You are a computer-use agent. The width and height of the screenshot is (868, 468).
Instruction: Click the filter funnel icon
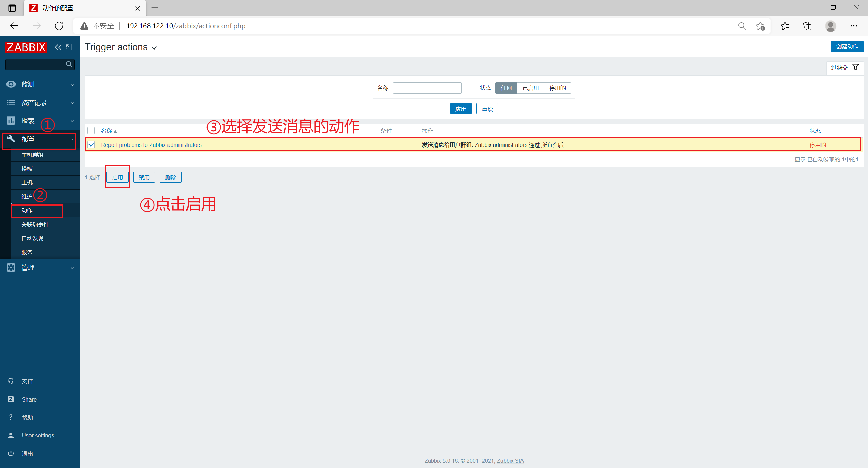pyautogui.click(x=855, y=67)
